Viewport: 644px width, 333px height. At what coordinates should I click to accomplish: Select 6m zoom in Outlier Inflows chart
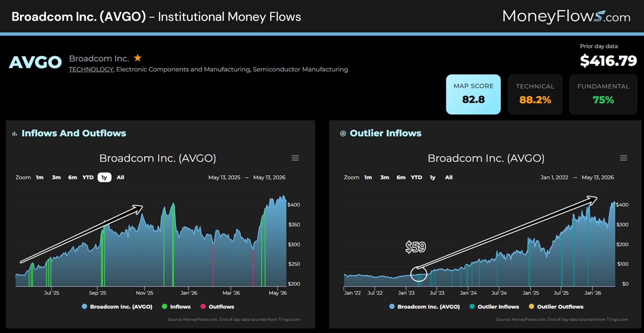[x=401, y=178]
